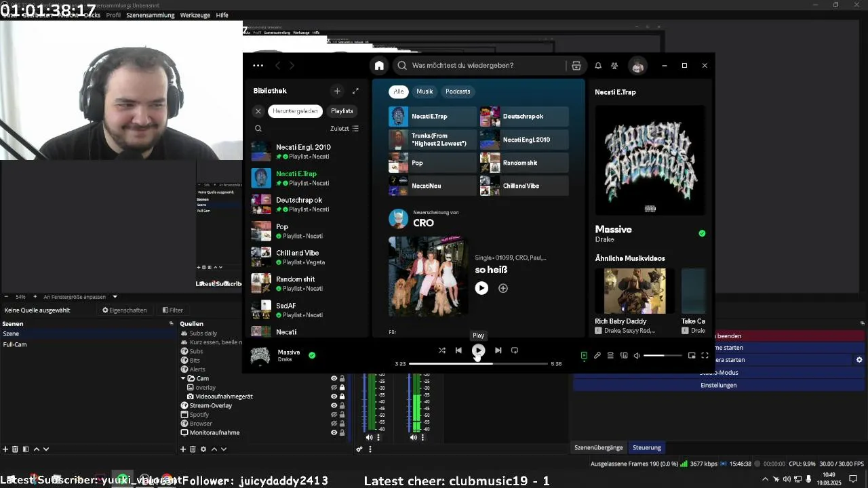Image resolution: width=868 pixels, height=488 pixels.
Task: Hide the Stream-Overlay source
Action: 334,405
